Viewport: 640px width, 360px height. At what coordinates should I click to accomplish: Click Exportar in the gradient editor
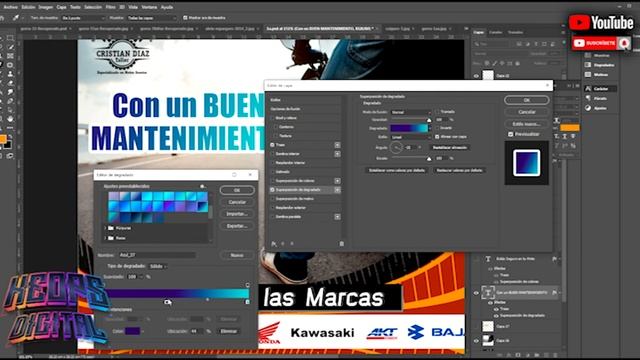237,226
